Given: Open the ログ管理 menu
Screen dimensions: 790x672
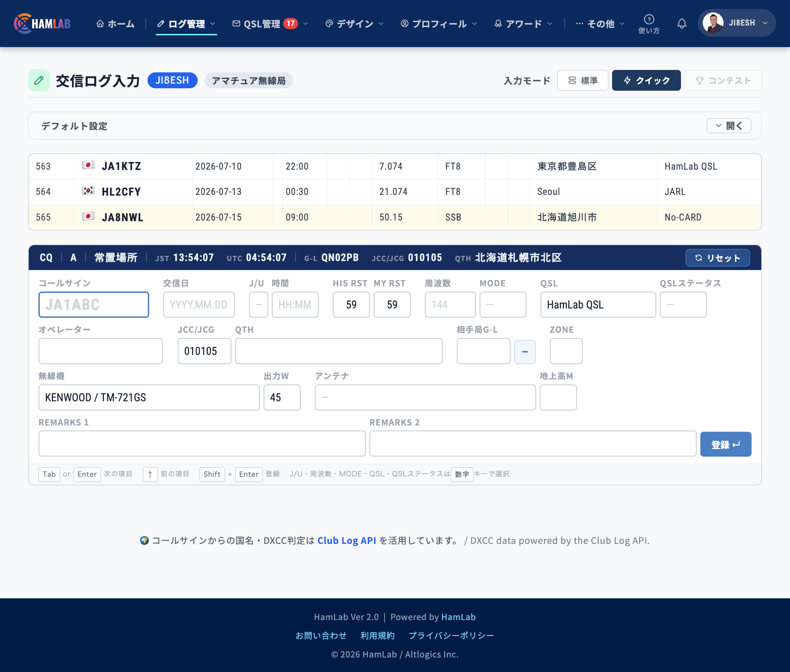Looking at the screenshot, I should pyautogui.click(x=186, y=24).
